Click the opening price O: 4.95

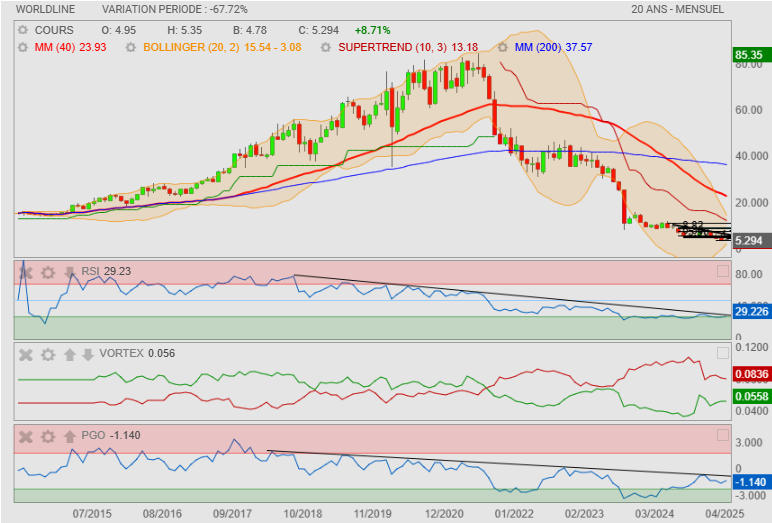[x=119, y=30]
